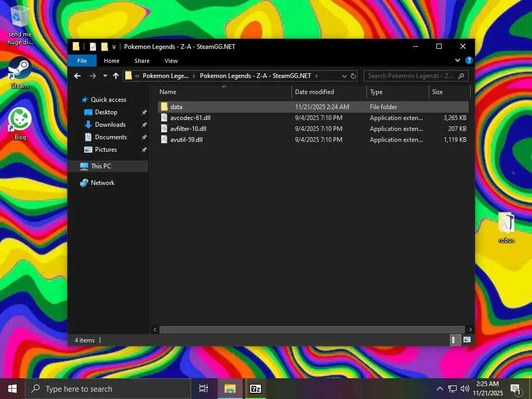The height and width of the screenshot is (399, 532).
Task: Switch to Large icons view in status bar
Action: [467, 340]
